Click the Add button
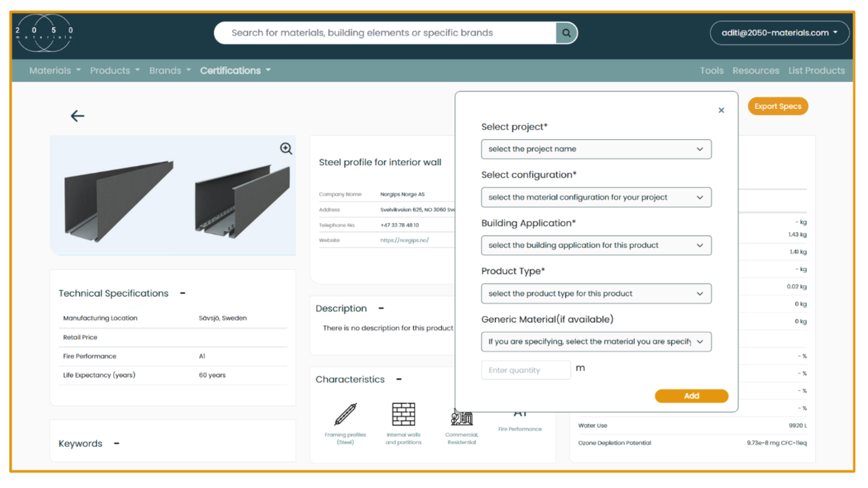The image size is (868, 488). pos(691,396)
